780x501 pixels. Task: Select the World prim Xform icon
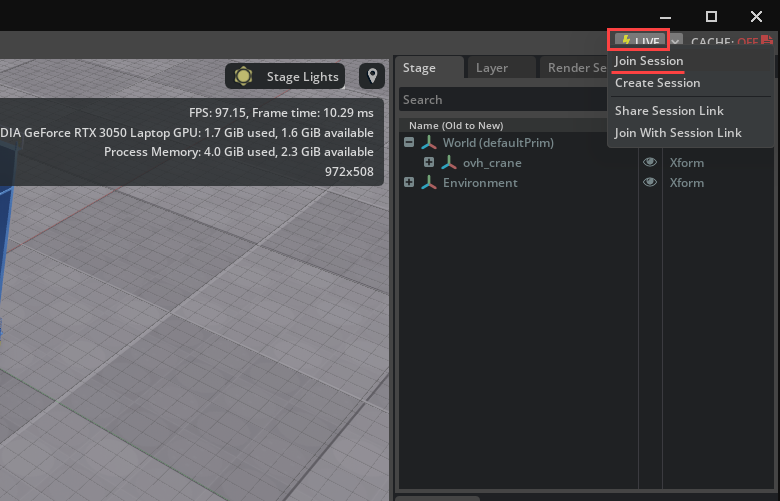pos(428,142)
